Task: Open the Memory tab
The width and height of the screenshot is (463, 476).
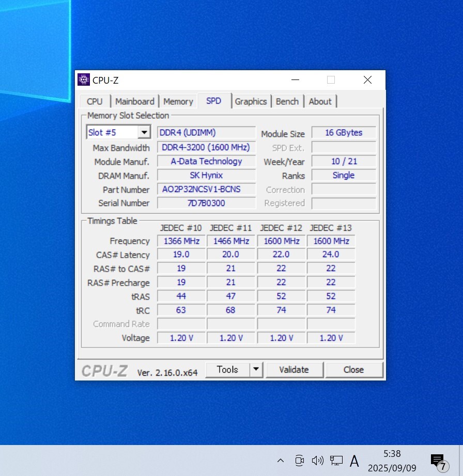Action: coord(178,101)
